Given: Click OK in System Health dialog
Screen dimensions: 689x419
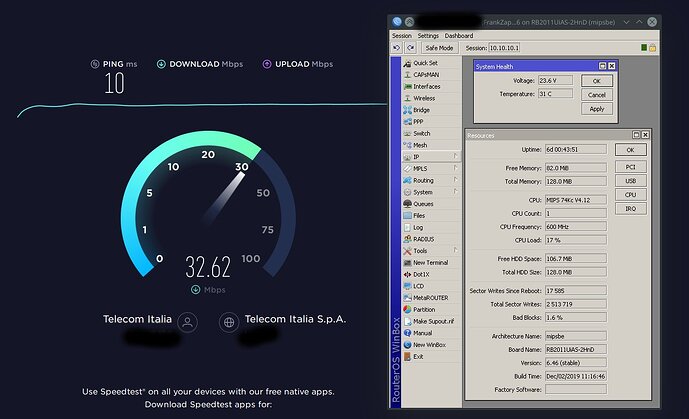Looking at the screenshot, I should click(x=597, y=81).
